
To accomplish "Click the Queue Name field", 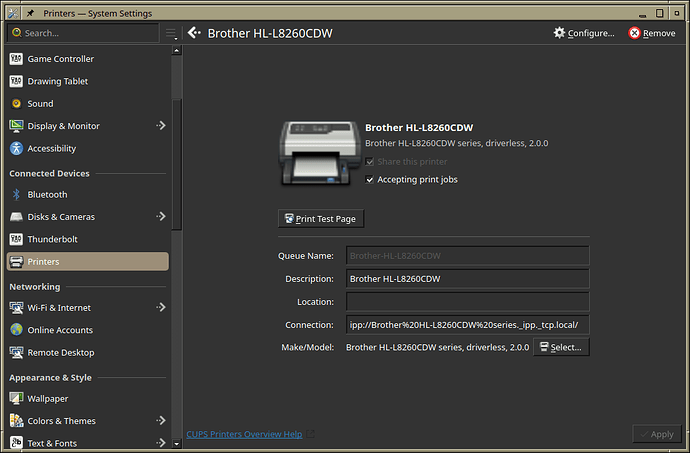I will pos(467,256).
